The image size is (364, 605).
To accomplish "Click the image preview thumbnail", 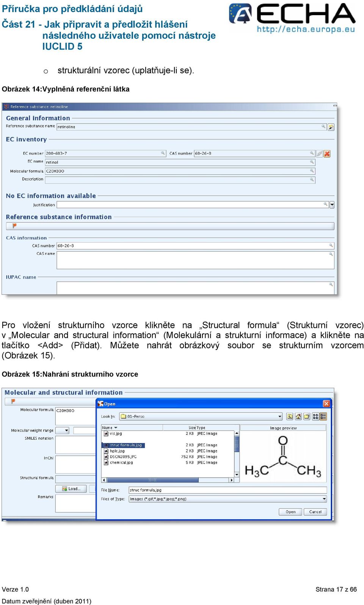I will [x=283, y=456].
